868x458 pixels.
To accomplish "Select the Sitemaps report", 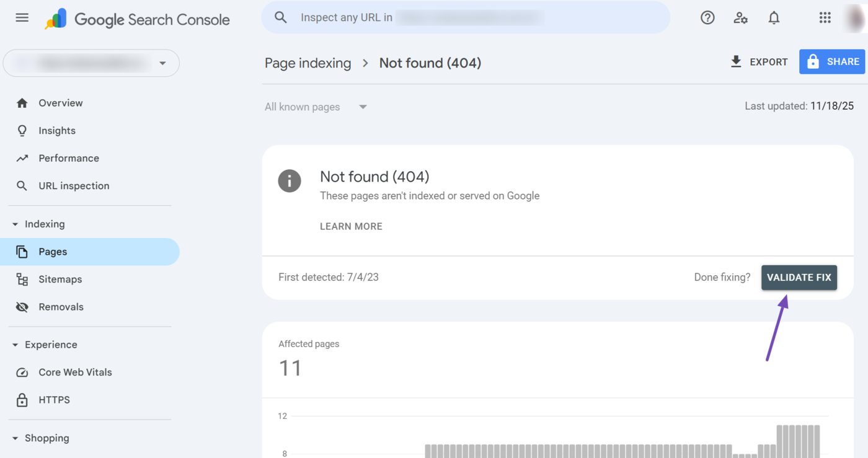I will pos(60,279).
